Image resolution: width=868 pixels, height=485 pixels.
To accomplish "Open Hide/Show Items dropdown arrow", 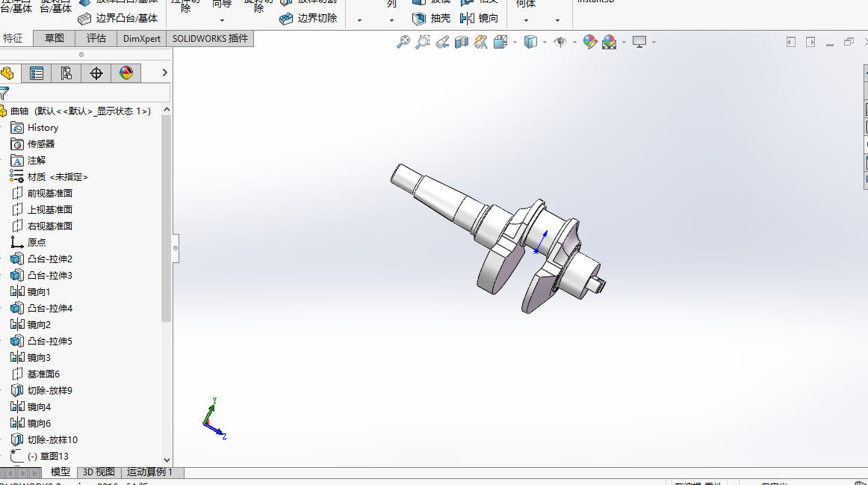I will coord(574,42).
